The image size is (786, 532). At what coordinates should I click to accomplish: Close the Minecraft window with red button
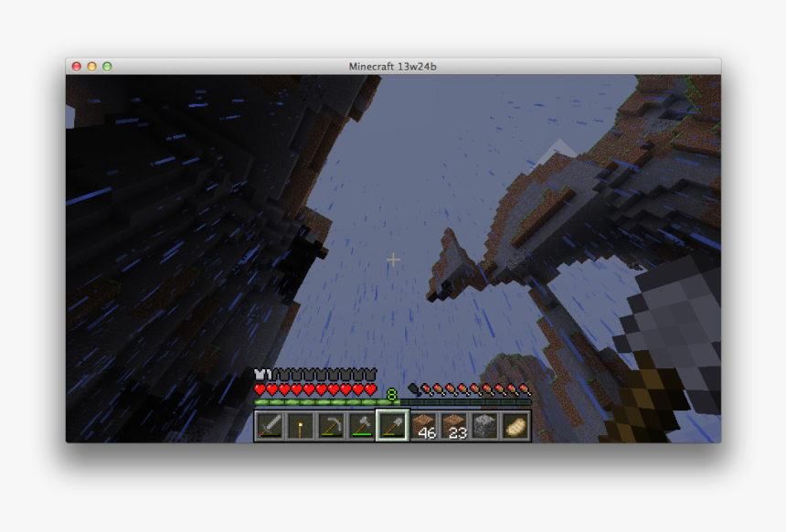coord(77,66)
